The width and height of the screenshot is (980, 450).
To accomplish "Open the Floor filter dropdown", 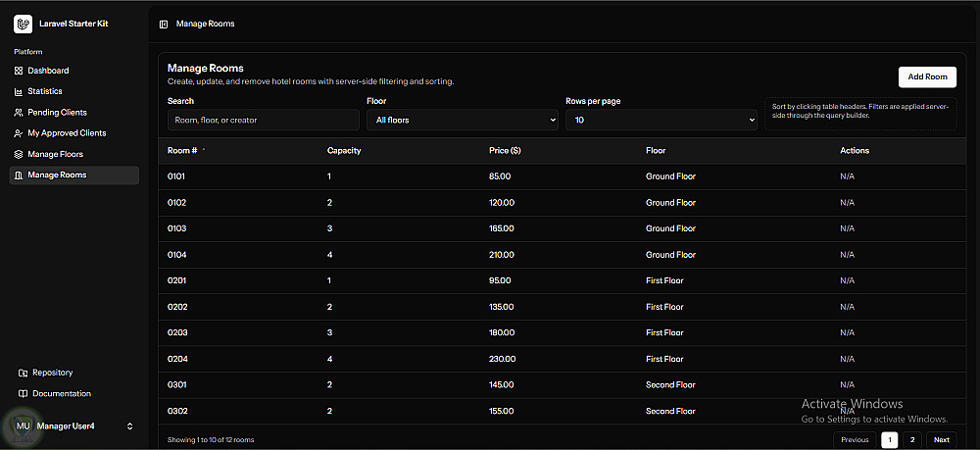I will (x=462, y=120).
